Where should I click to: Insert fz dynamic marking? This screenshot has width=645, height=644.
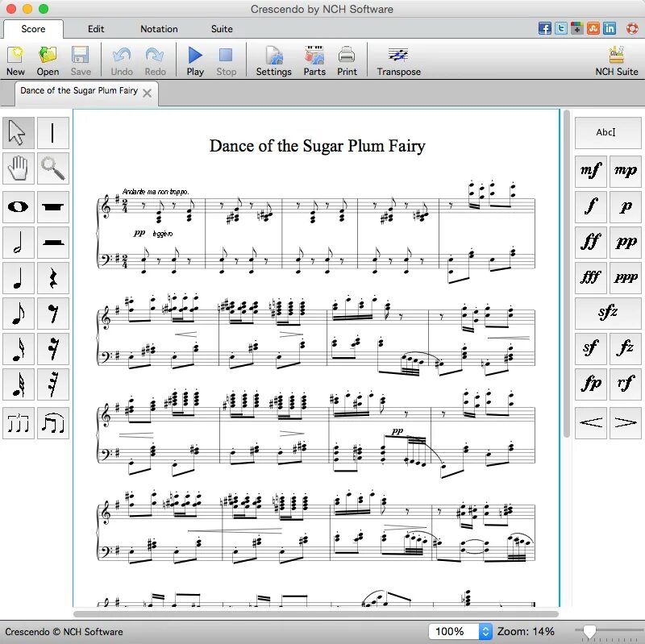click(x=626, y=349)
